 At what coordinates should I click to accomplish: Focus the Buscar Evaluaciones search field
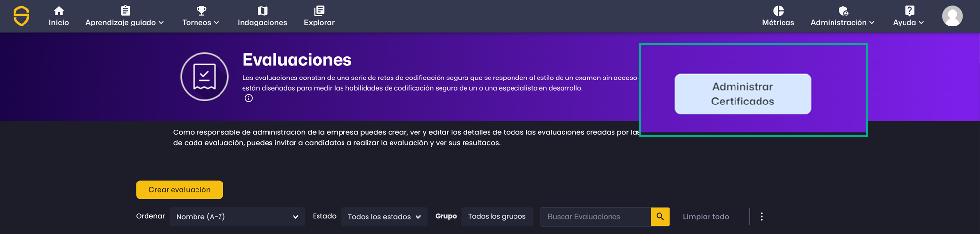tap(596, 216)
